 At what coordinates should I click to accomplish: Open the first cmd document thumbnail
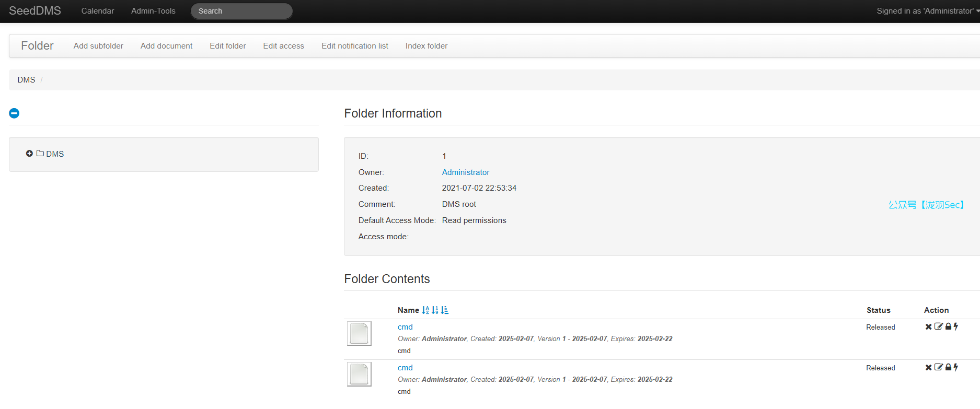tap(359, 333)
